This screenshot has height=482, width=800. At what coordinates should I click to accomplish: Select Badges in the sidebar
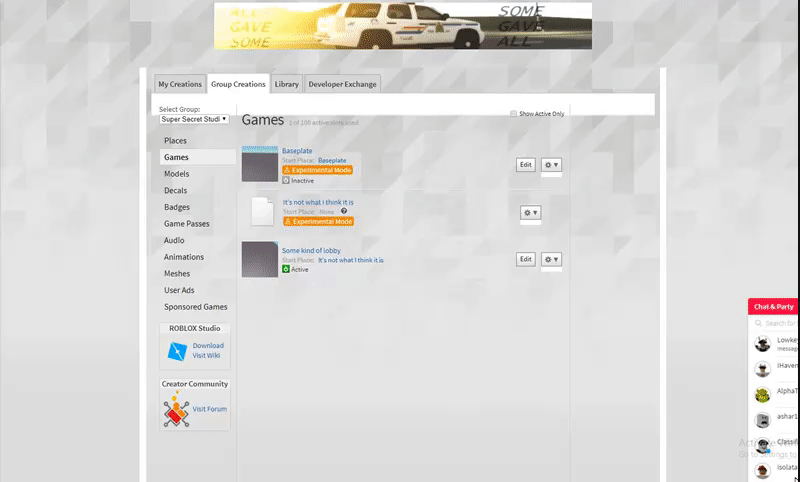(x=177, y=207)
